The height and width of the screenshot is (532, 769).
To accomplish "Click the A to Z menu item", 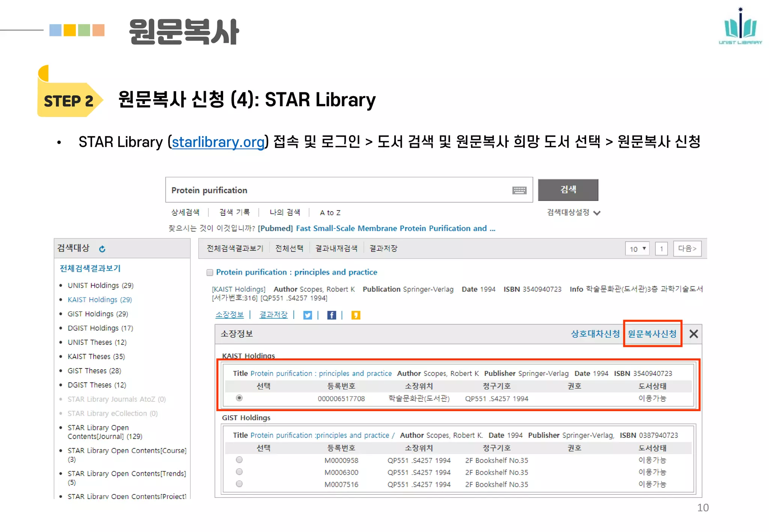I will [x=330, y=213].
